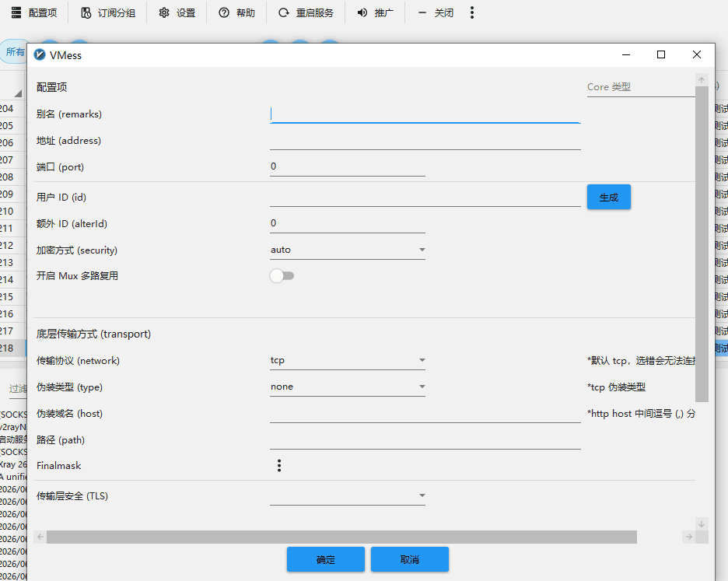Click the horizontal scrollbar thumb

pos(341,537)
